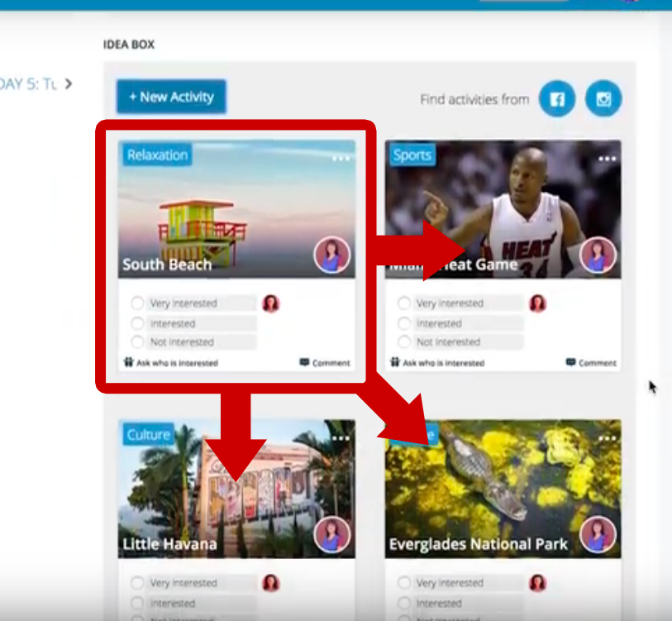Image resolution: width=672 pixels, height=621 pixels.
Task: Click voter avatar beside Everglades Very interested
Action: tap(537, 583)
